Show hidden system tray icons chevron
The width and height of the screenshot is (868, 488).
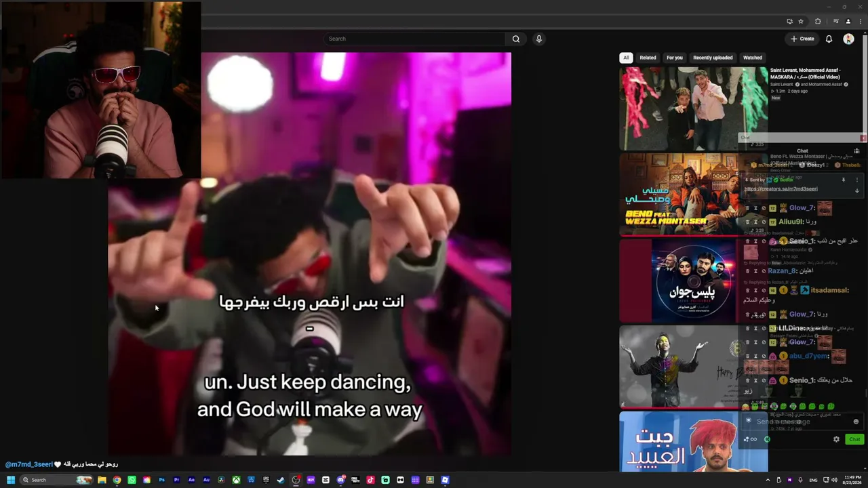point(768,480)
